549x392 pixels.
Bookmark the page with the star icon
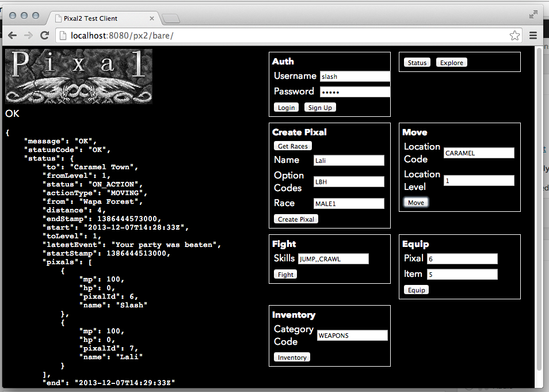tap(514, 36)
